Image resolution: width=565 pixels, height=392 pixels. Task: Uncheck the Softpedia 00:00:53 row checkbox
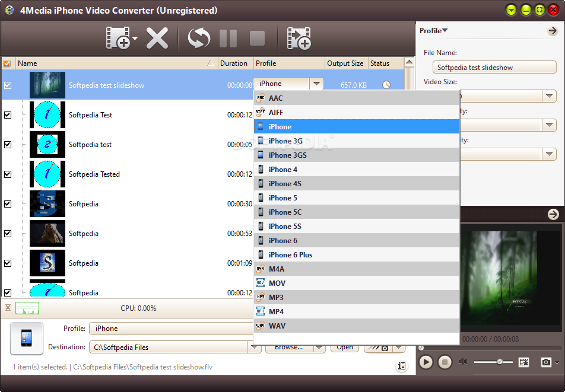8,234
